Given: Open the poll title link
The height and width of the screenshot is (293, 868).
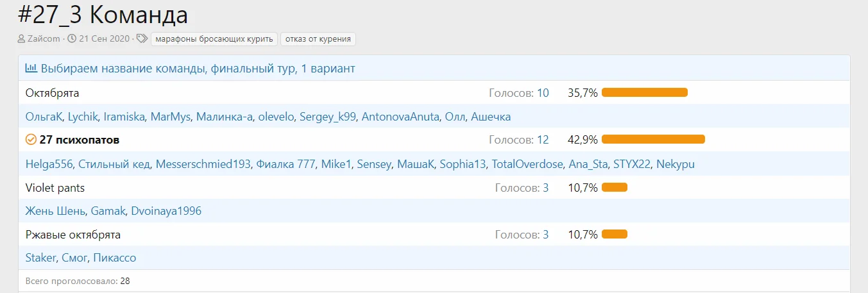Looking at the screenshot, I should (198, 68).
